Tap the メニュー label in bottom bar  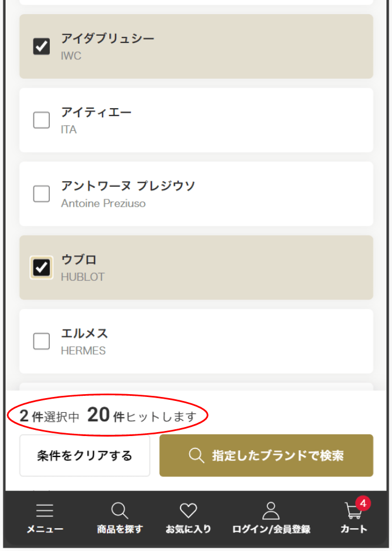click(x=45, y=529)
